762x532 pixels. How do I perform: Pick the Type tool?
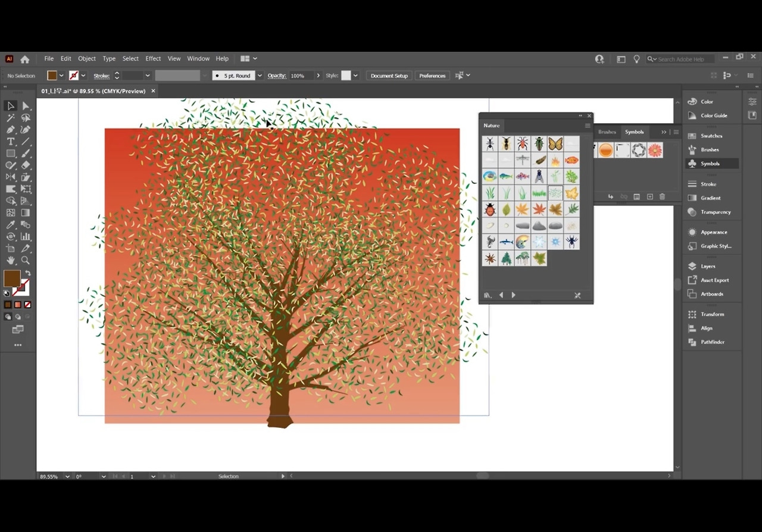coord(11,142)
